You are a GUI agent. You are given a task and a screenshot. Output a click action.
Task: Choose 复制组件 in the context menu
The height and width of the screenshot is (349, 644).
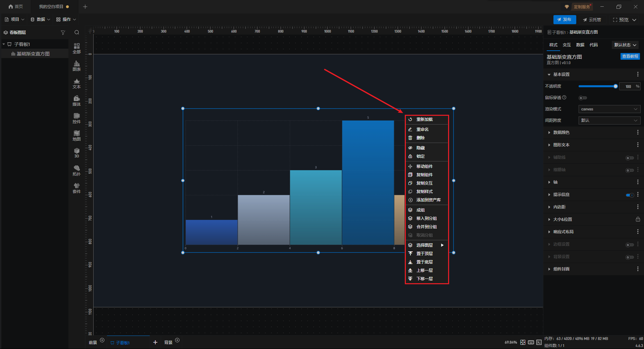(427, 175)
